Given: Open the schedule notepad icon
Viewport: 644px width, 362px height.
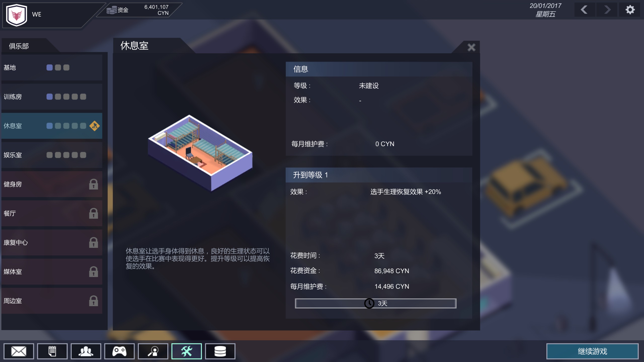Looking at the screenshot, I should (x=52, y=351).
